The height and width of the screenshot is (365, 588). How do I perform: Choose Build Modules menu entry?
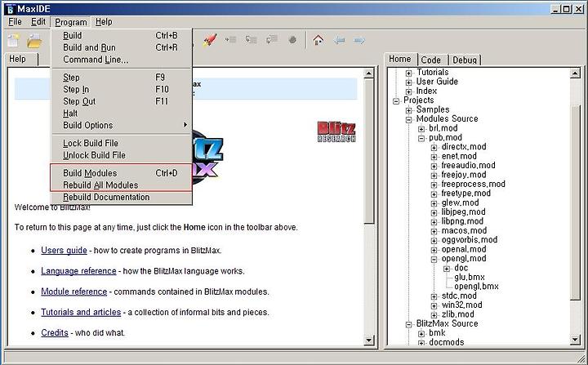121,173
